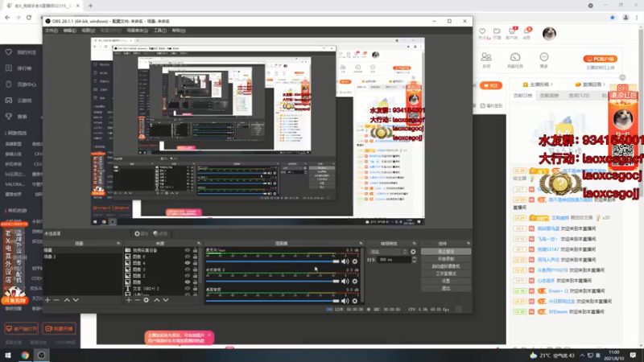Show hidden tray icons chevron on taskbar
Image resolution: width=644 pixels, height=362 pixels.
(x=582, y=356)
